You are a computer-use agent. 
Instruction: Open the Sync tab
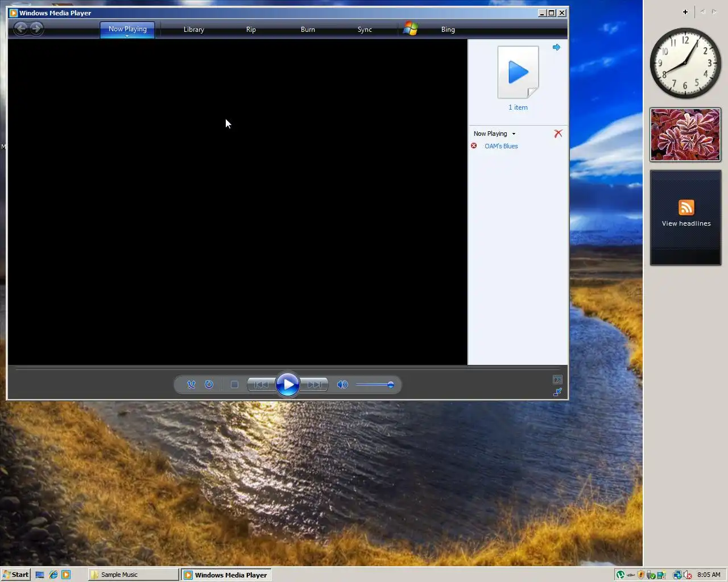[x=365, y=30]
